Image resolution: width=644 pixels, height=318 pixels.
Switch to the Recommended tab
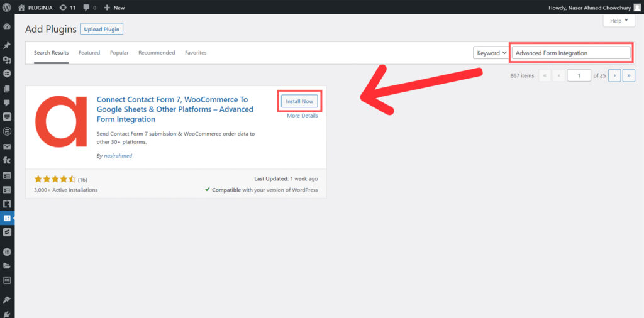tap(157, 53)
